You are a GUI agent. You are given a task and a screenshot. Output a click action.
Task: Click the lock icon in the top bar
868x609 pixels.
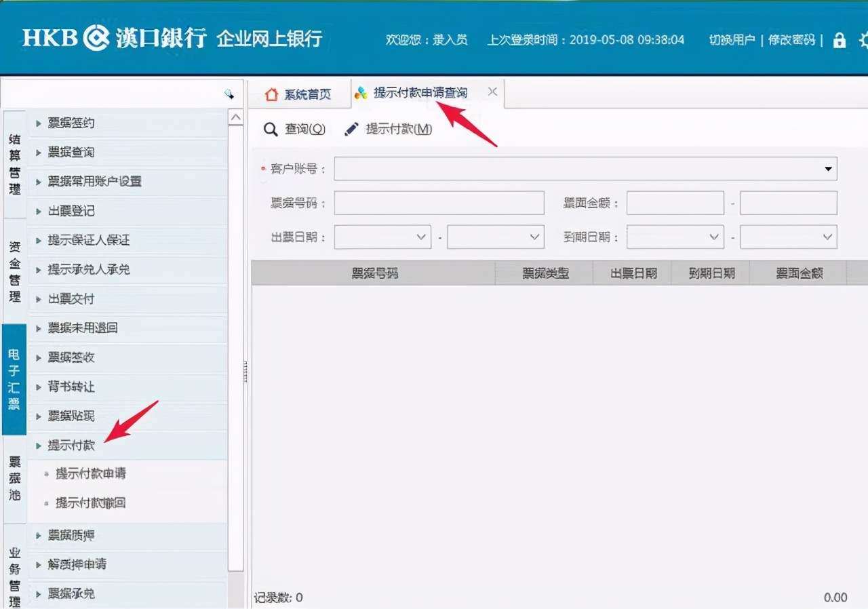839,41
